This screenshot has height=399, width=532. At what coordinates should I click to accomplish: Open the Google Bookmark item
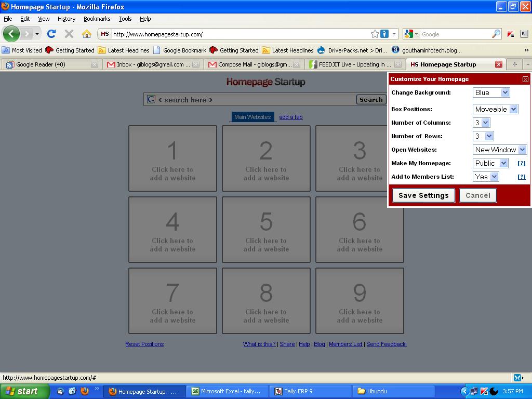click(x=180, y=50)
